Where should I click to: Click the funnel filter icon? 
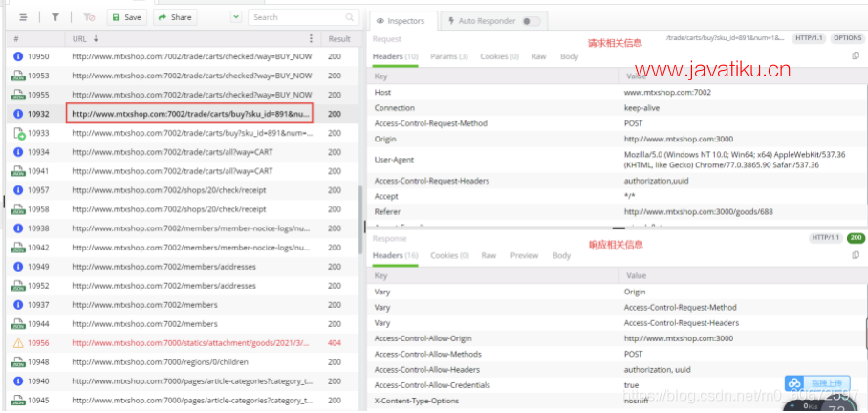pyautogui.click(x=55, y=17)
